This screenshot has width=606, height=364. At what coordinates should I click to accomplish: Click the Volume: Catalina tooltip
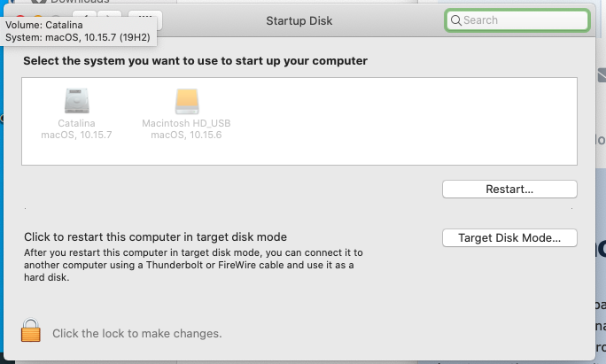pos(78,32)
